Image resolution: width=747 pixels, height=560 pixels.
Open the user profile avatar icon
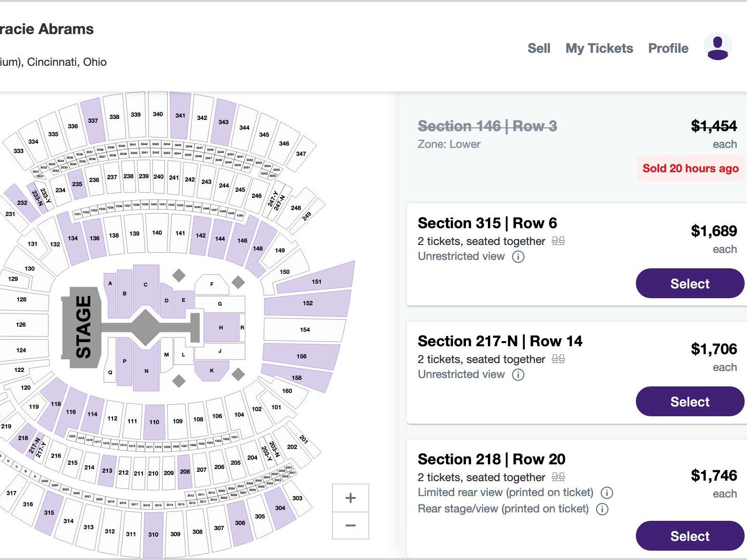tap(718, 46)
